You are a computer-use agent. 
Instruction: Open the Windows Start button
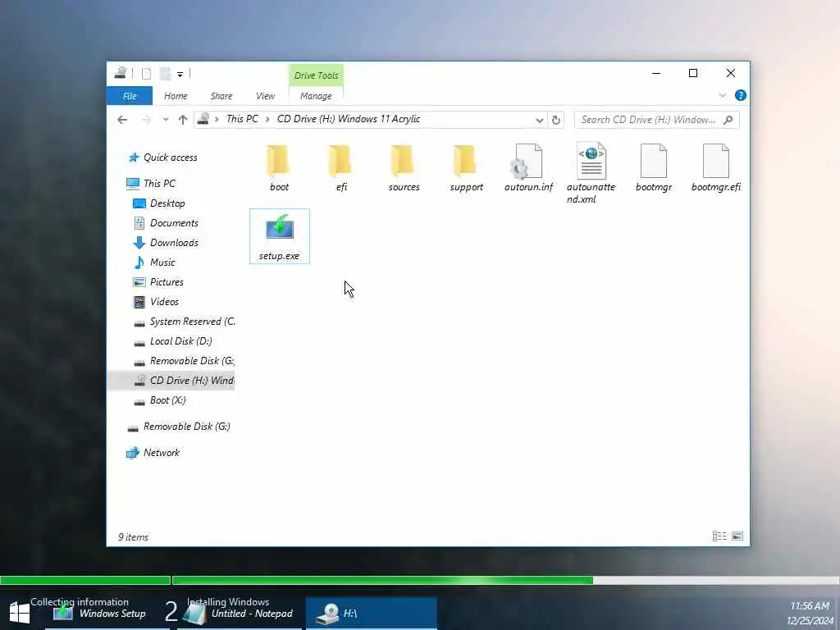point(20,613)
